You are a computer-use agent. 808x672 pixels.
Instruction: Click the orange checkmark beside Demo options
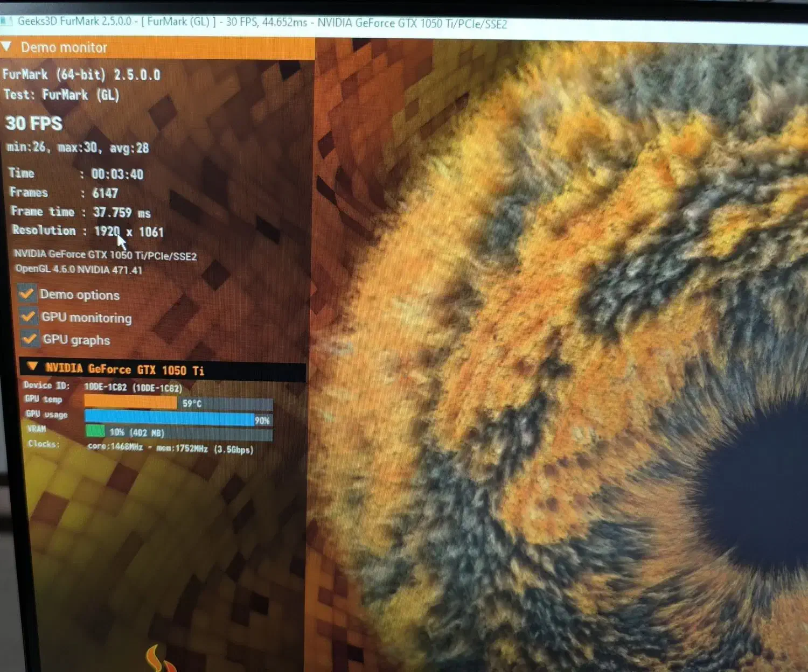click(27, 293)
